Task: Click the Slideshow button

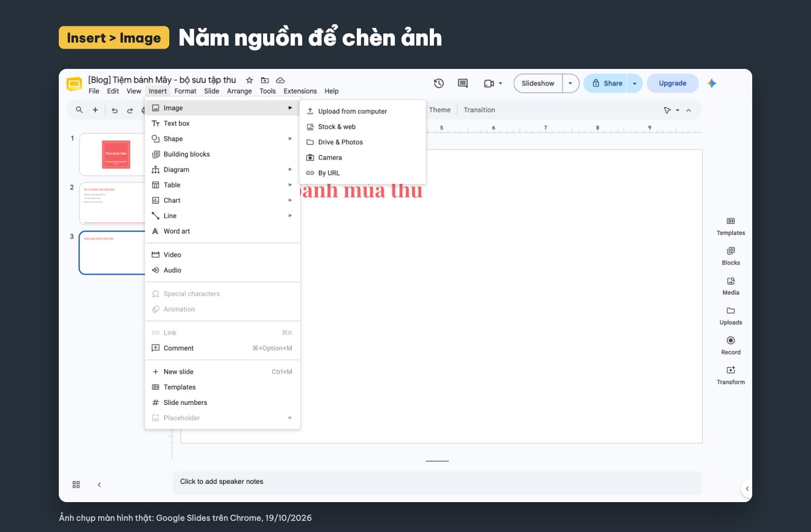Action: [x=538, y=84]
